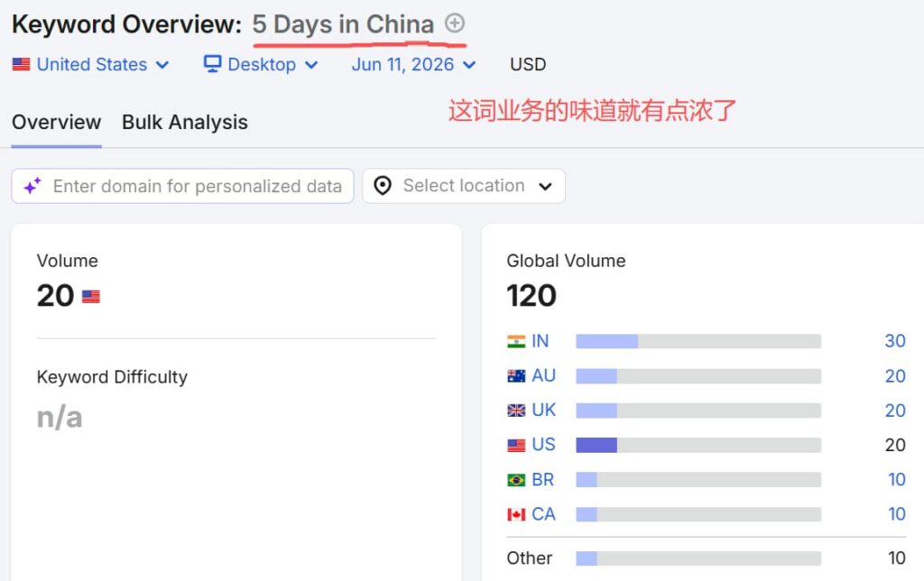Click the BR country link
Viewport: 924px width, 581px height.
(x=542, y=479)
